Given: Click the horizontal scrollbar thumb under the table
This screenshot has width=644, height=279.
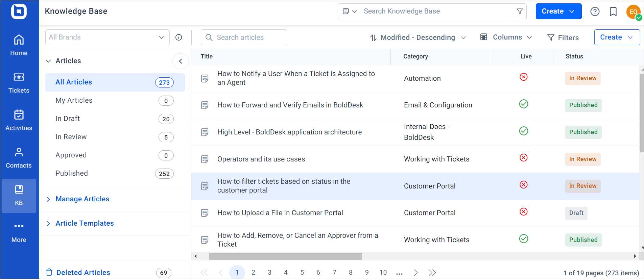Looking at the screenshot, I should pos(286,256).
